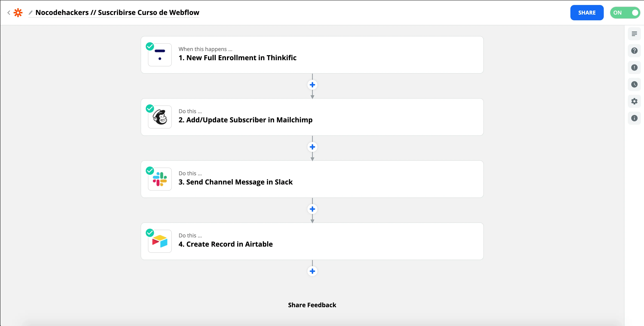Open the settings gear sidebar icon
The width and height of the screenshot is (644, 326).
pyautogui.click(x=634, y=101)
